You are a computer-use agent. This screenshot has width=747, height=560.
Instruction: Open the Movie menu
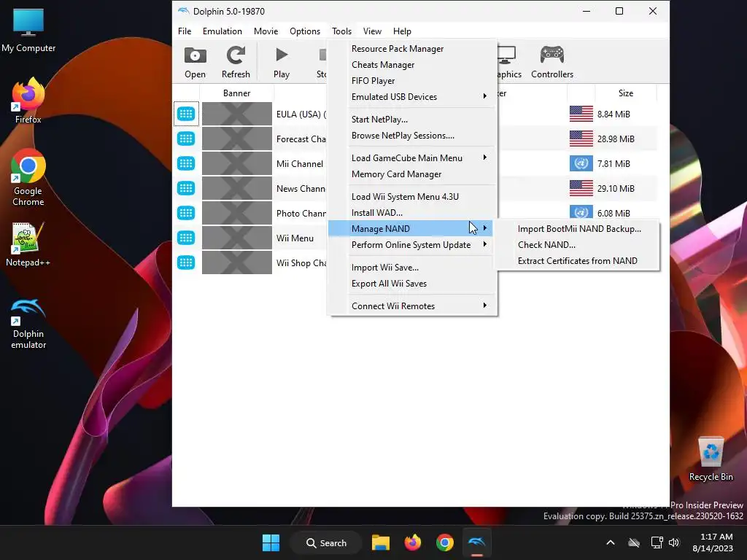[x=266, y=31]
